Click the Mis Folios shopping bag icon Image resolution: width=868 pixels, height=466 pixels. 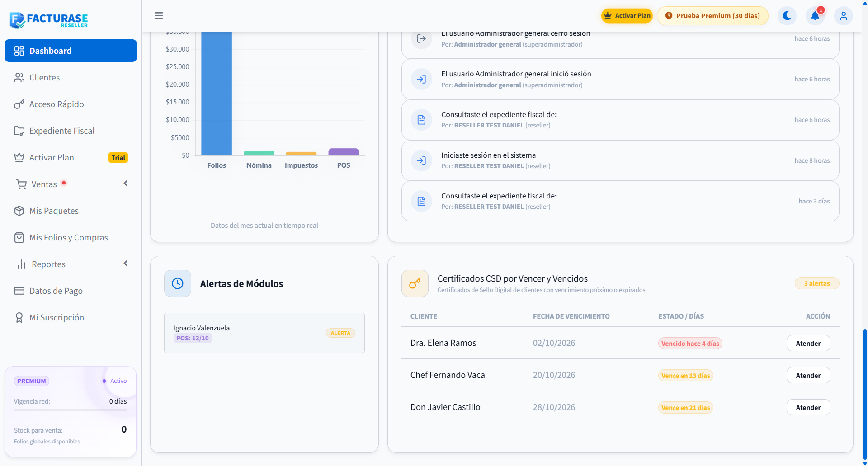click(x=19, y=238)
